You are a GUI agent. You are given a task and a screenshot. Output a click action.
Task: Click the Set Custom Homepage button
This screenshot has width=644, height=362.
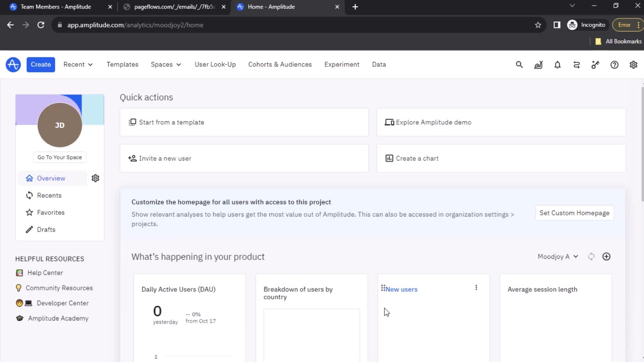click(x=574, y=213)
